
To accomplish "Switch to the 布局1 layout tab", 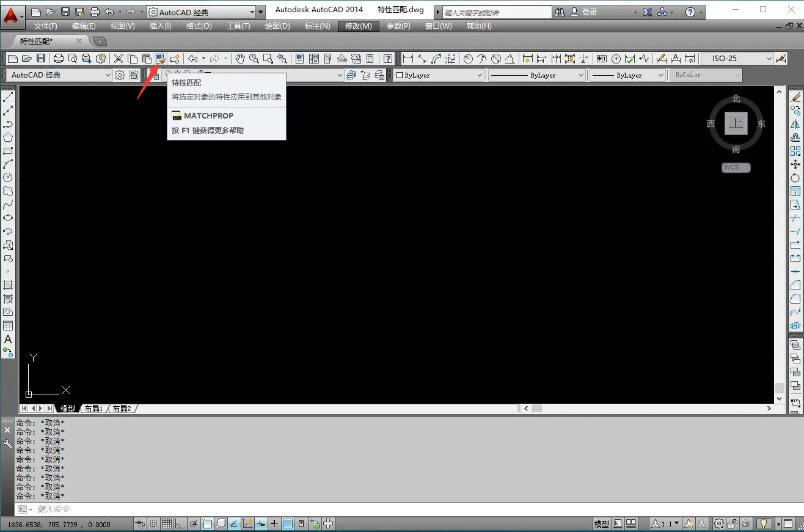I will pyautogui.click(x=93, y=409).
